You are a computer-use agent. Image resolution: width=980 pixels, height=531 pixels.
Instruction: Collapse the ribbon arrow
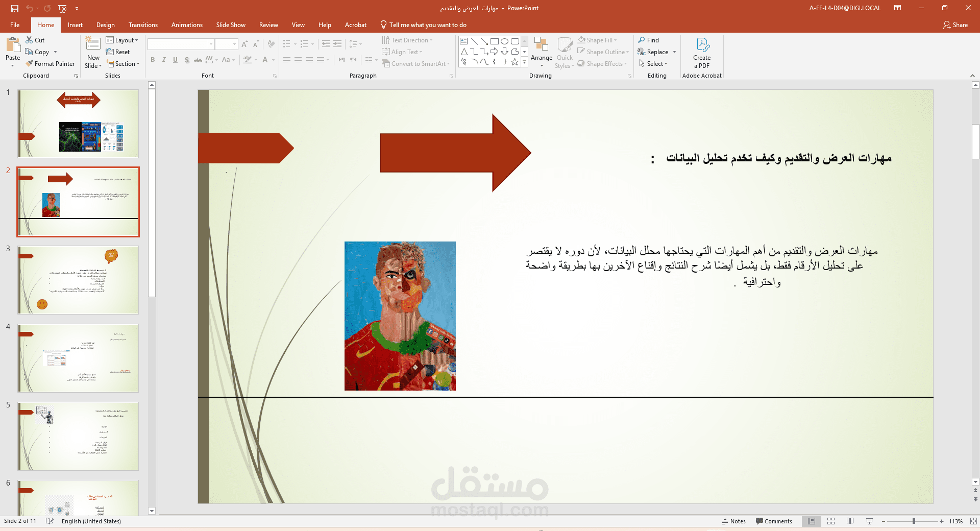(x=972, y=76)
